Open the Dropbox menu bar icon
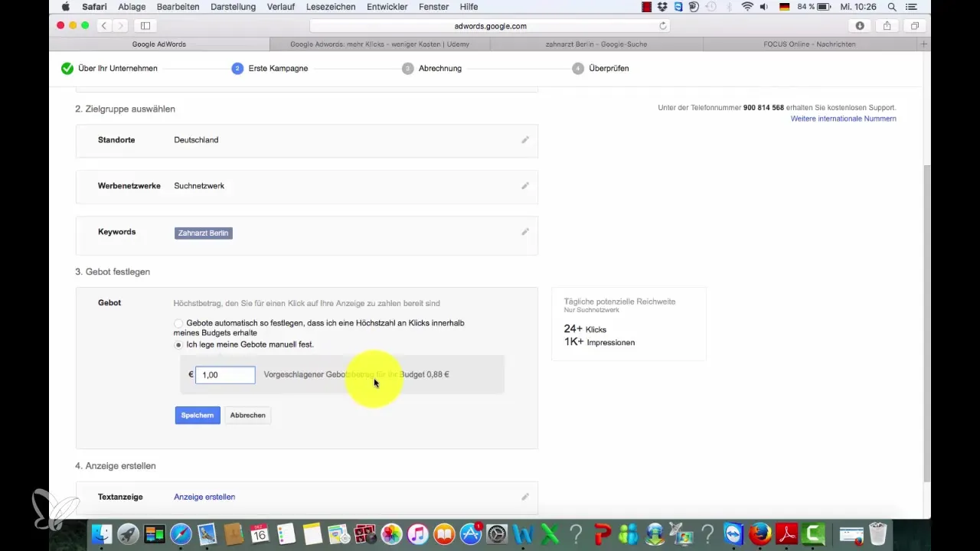The height and width of the screenshot is (551, 980). [x=662, y=6]
